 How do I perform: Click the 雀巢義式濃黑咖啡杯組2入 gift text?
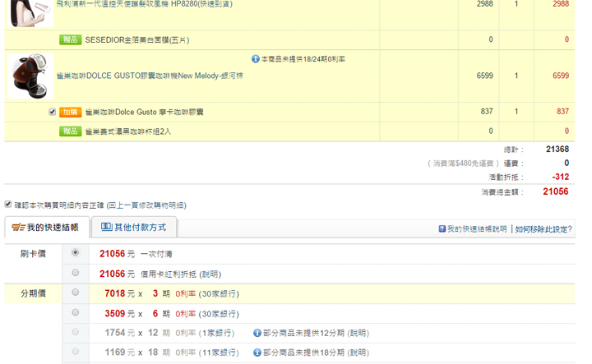coord(128,131)
